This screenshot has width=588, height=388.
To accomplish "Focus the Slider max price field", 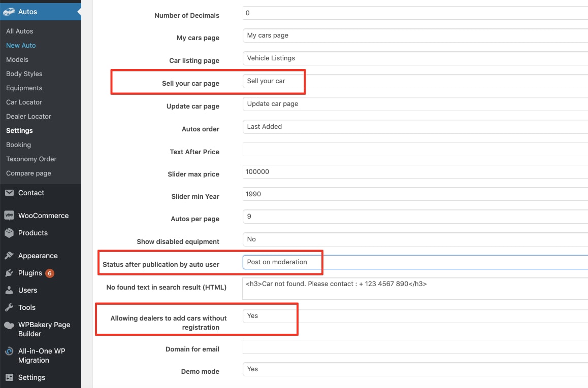I will point(415,172).
